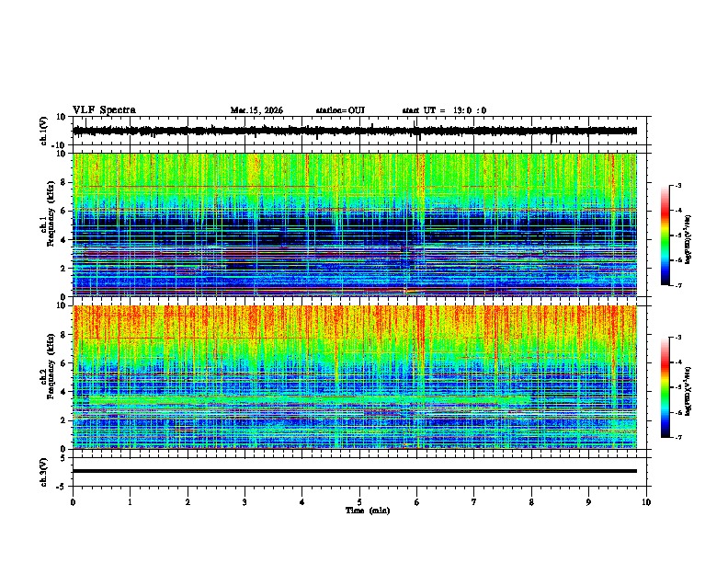Click time axis tick label 8

531,502
